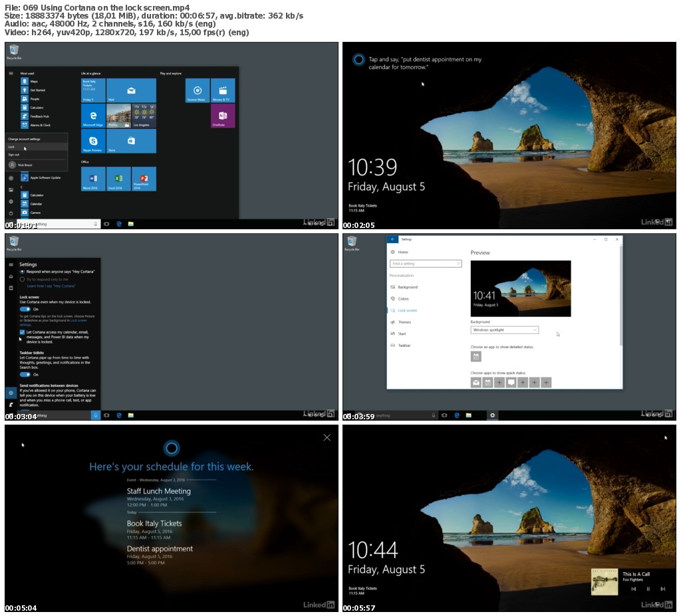
Task: Open Alarms & Clock in the Start menu
Action: click(36, 125)
